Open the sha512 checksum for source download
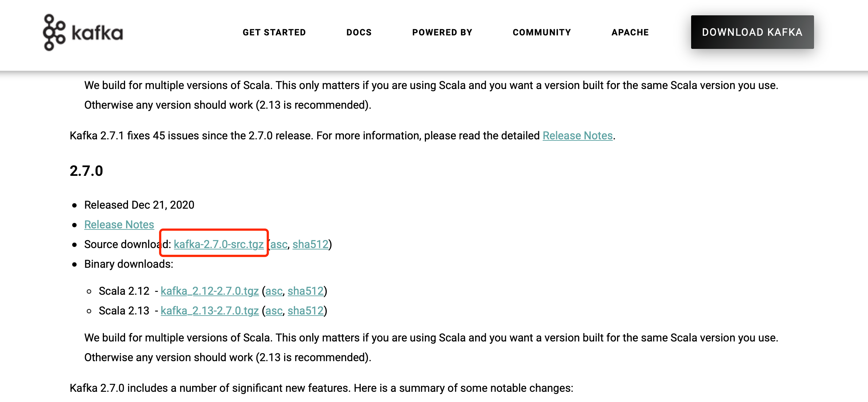The image size is (868, 402). coord(310,244)
